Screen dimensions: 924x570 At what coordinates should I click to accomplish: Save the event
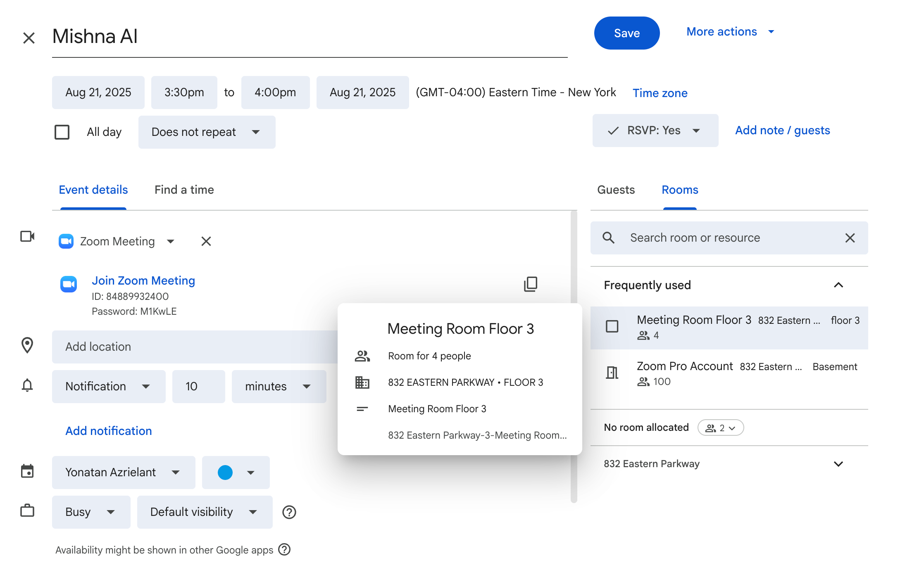[x=627, y=33]
